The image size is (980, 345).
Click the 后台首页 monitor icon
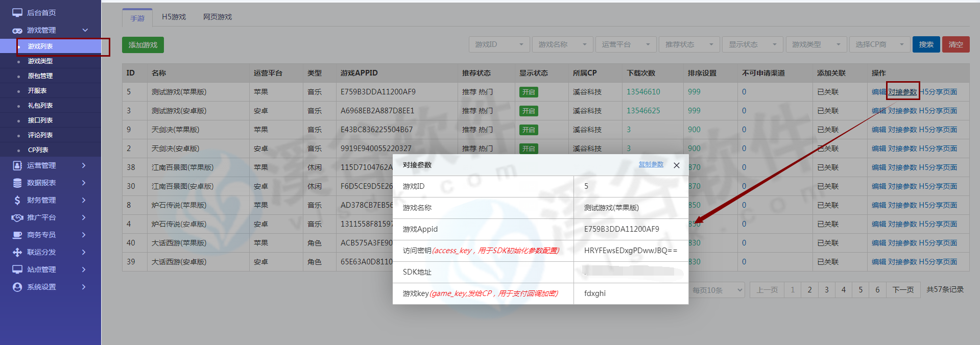pos(17,13)
